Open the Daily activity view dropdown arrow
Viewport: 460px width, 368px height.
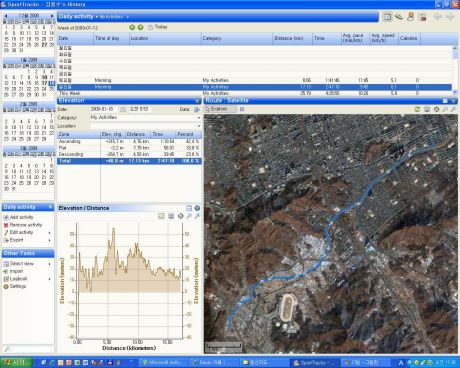coord(97,17)
